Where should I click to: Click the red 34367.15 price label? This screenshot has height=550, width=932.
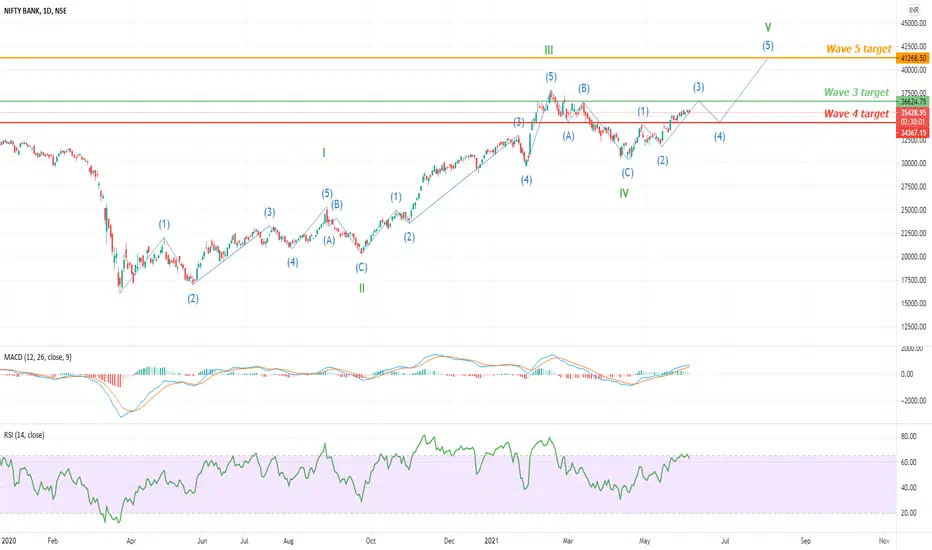(x=914, y=133)
